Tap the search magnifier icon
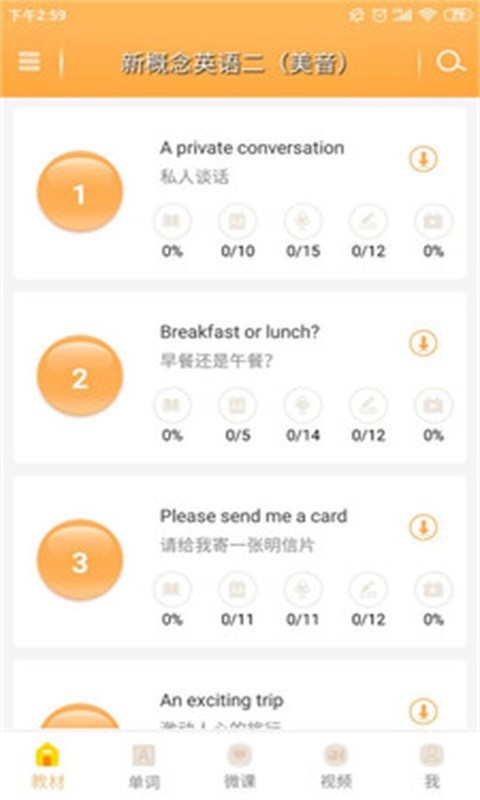 tap(451, 62)
